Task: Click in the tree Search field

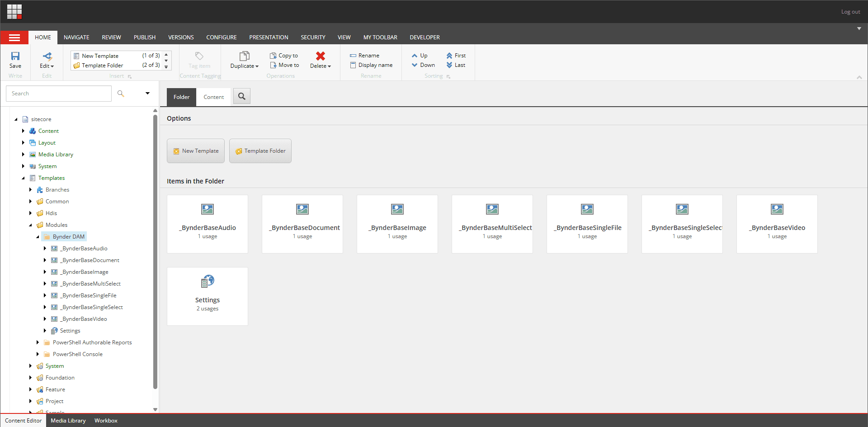Action: [59, 94]
